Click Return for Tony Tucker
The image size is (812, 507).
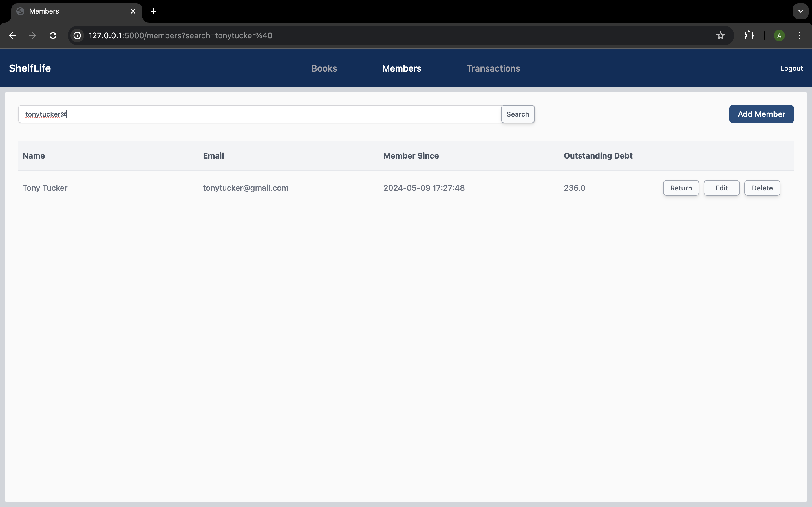pos(681,188)
